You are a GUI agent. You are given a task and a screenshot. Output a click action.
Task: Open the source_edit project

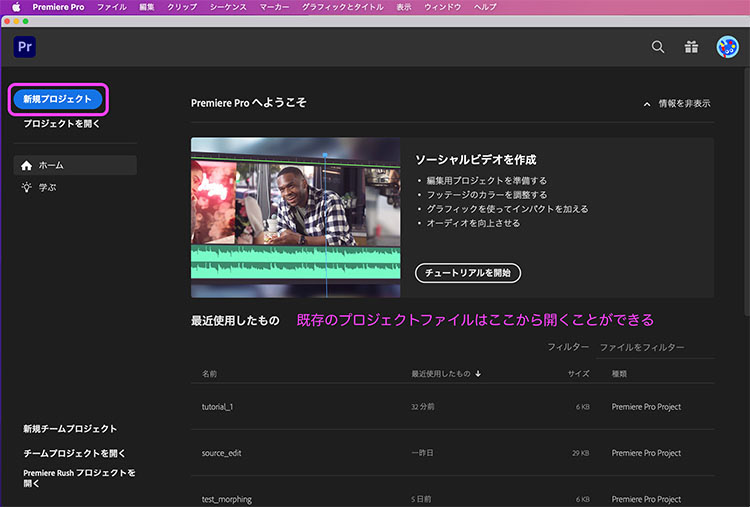click(221, 452)
